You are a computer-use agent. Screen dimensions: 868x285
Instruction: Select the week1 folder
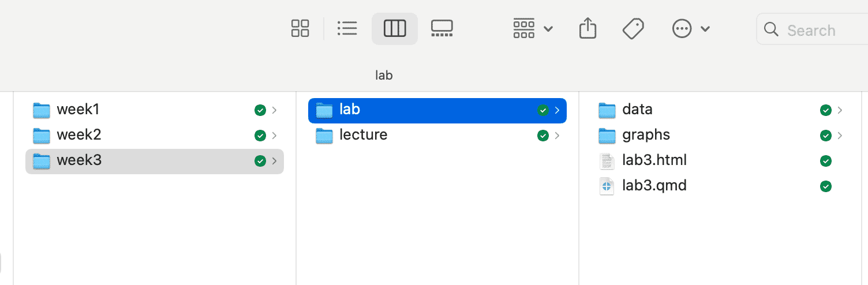point(78,110)
